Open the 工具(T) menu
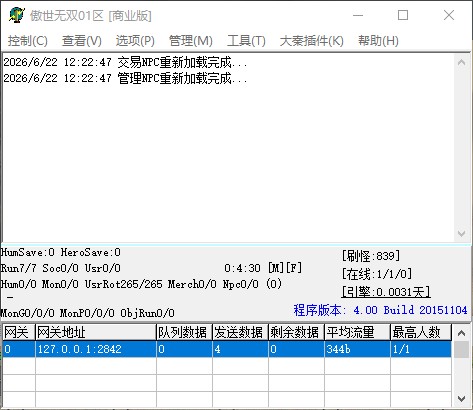Viewport: 473px width, 410px height. pyautogui.click(x=246, y=41)
